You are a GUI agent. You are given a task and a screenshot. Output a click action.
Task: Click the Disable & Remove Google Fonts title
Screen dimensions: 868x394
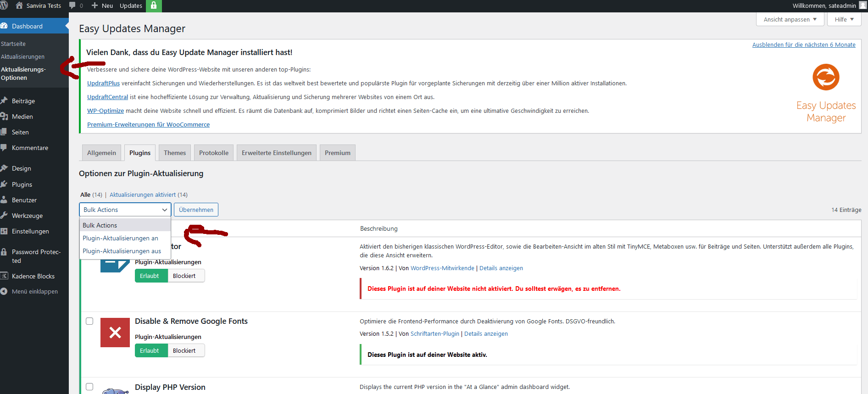point(191,321)
